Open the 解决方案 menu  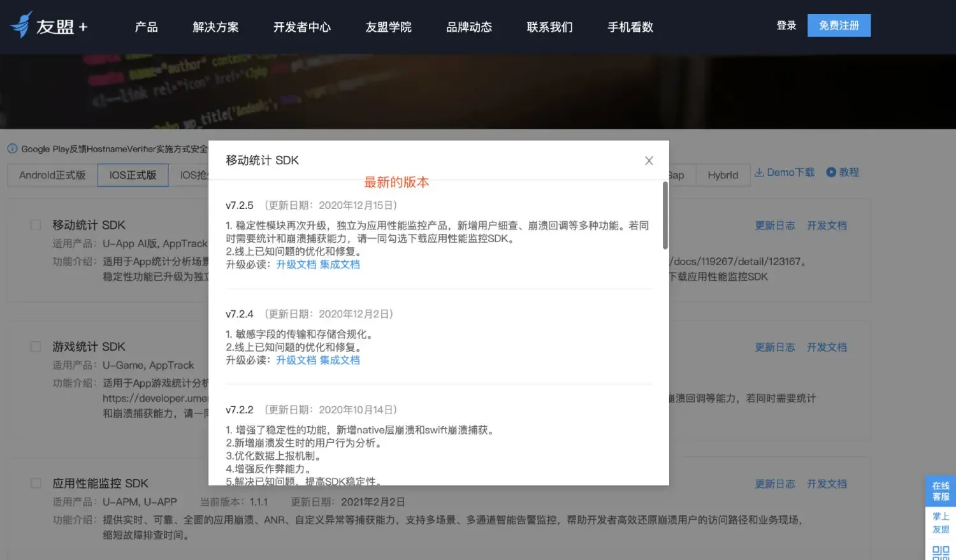[x=216, y=27]
